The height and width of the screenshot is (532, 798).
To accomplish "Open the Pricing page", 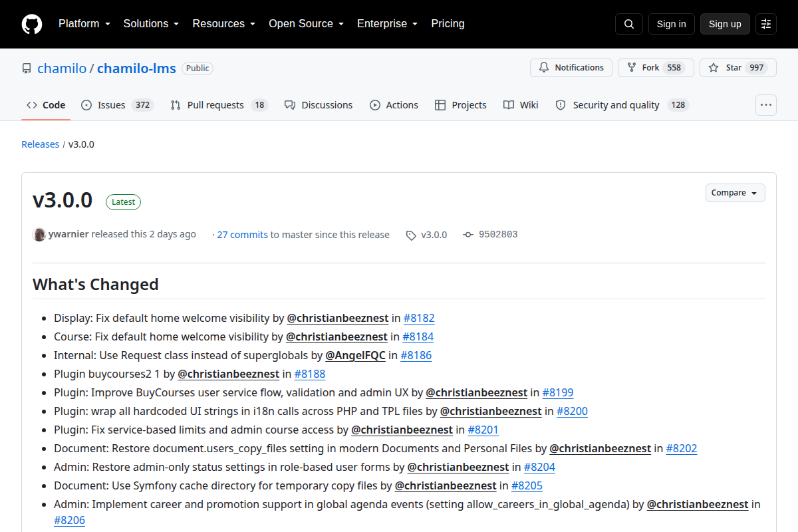I will (448, 24).
